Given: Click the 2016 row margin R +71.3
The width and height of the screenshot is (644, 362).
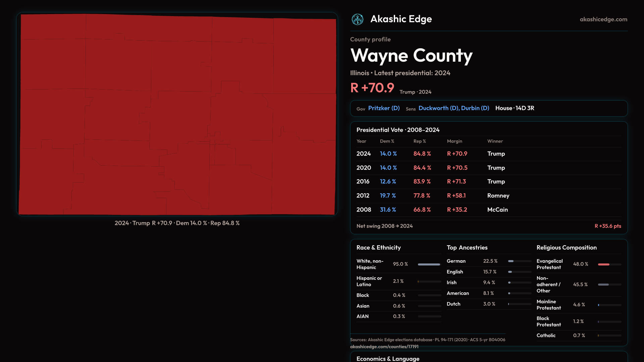Looking at the screenshot, I should [x=456, y=182].
